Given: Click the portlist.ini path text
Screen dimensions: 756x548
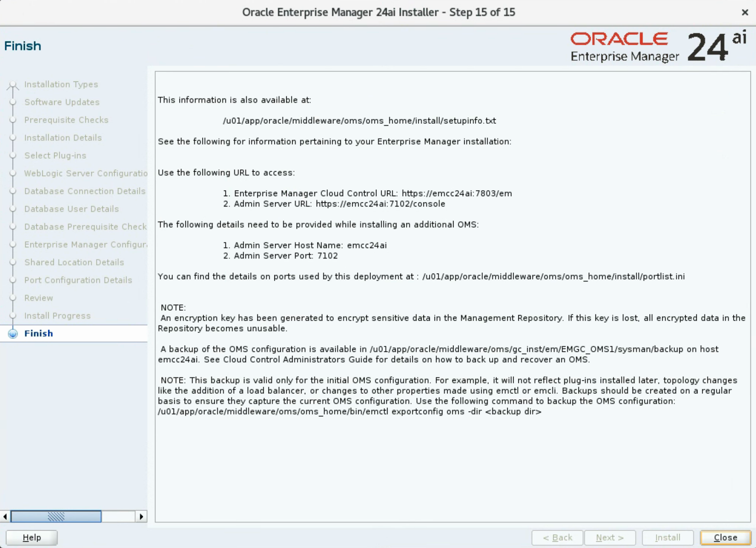Looking at the screenshot, I should coord(554,276).
